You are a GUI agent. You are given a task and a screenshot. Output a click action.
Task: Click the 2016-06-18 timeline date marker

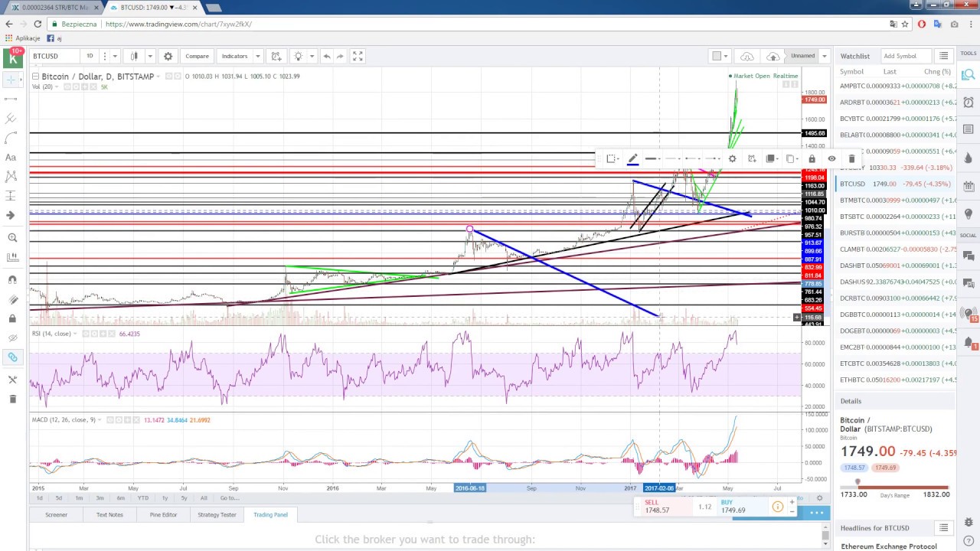click(x=469, y=487)
